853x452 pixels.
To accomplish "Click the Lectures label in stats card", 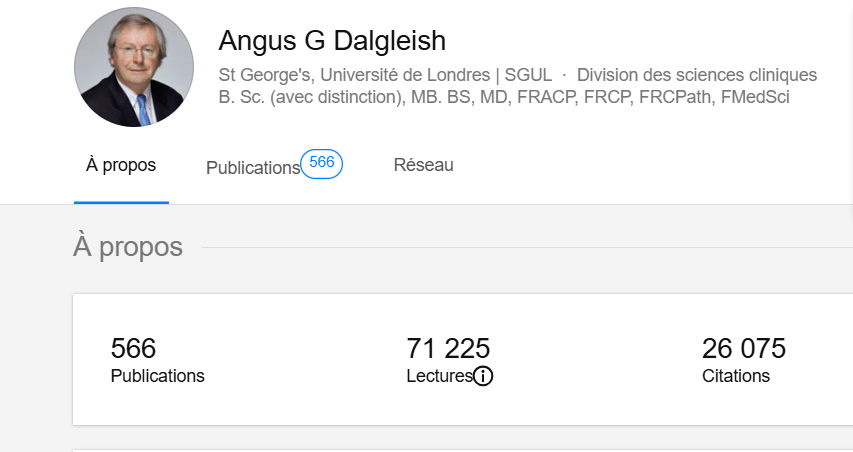I will (x=439, y=376).
